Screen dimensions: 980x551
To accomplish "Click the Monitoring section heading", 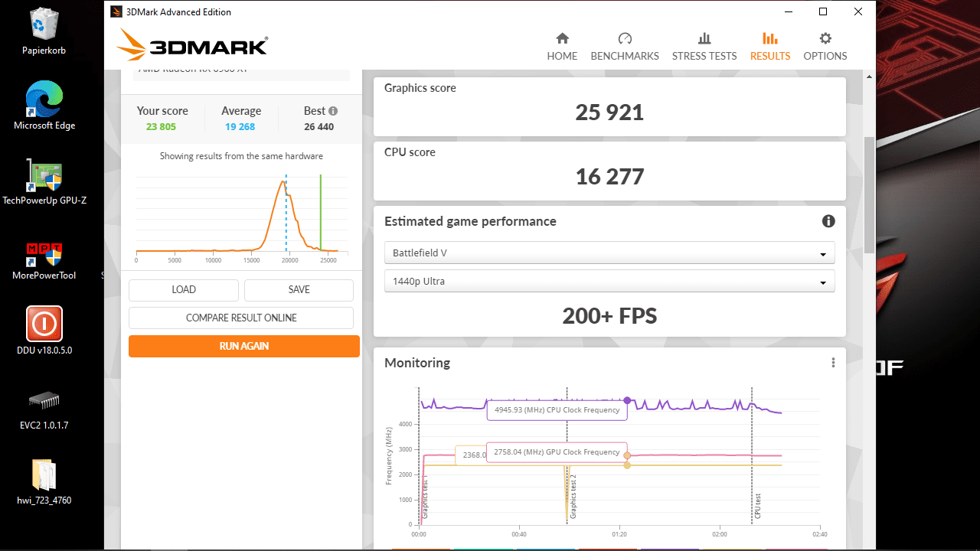I will pos(417,363).
